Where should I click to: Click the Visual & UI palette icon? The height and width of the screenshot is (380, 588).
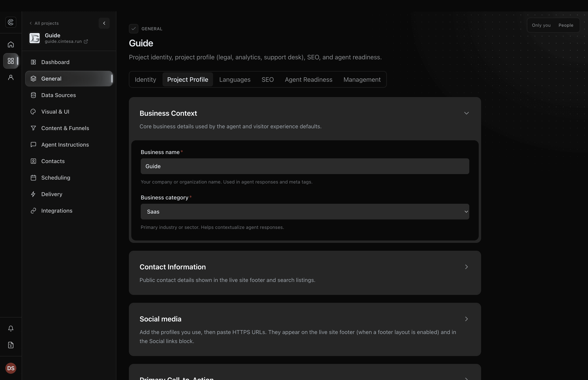click(x=33, y=112)
